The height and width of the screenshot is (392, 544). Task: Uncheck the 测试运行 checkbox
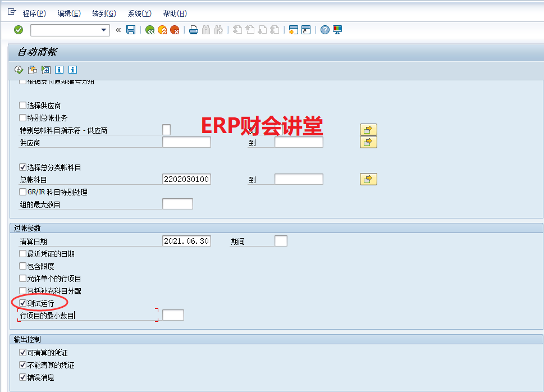23,303
